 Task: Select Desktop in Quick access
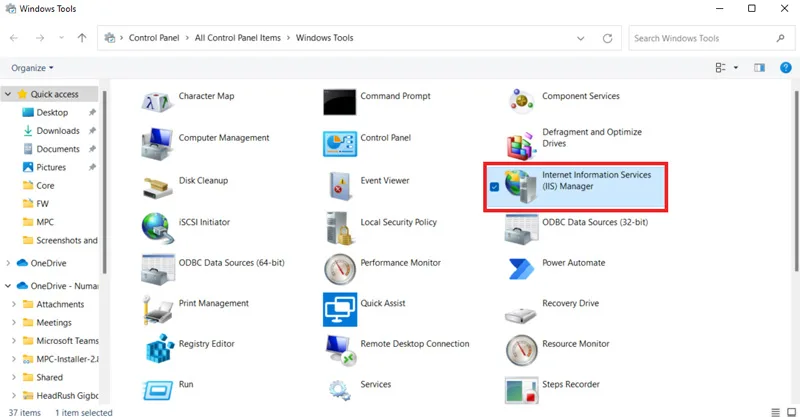(x=52, y=112)
